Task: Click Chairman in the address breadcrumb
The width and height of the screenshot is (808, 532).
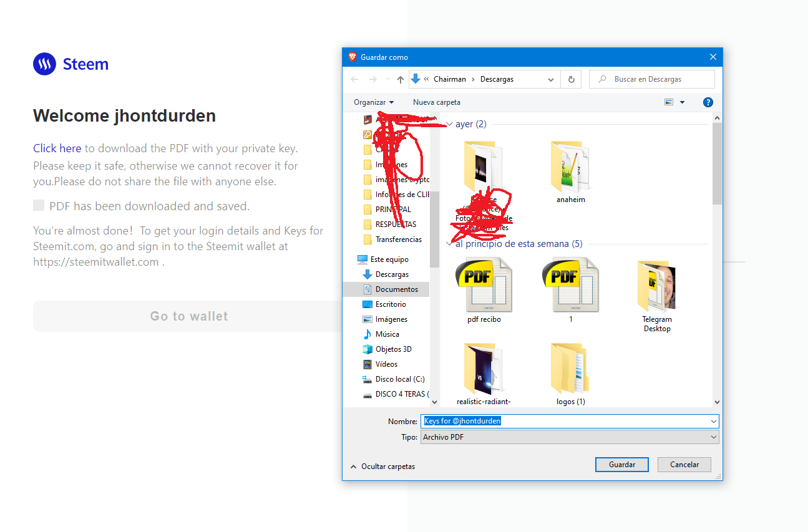Action: pos(450,79)
